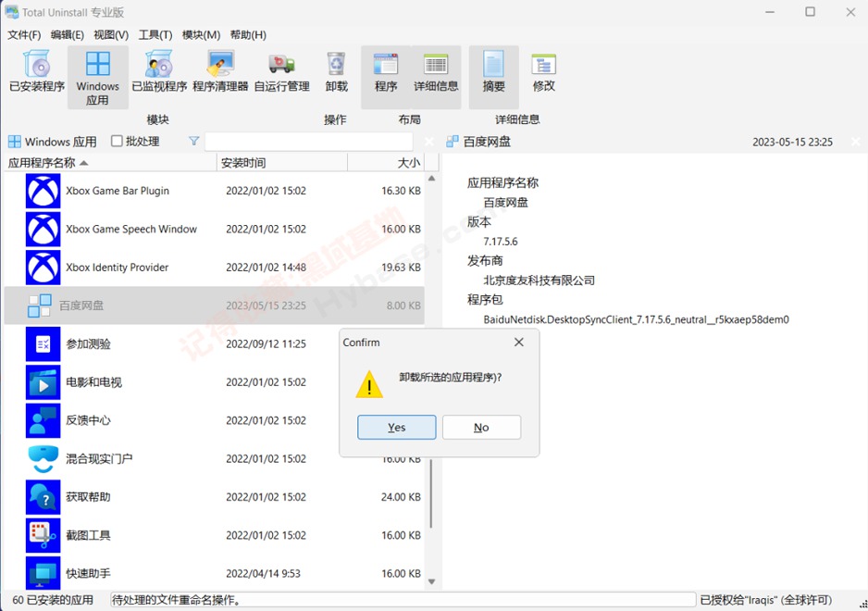This screenshot has width=868, height=611.
Task: Click the 电影和电视 app icon
Action: pyautogui.click(x=43, y=382)
